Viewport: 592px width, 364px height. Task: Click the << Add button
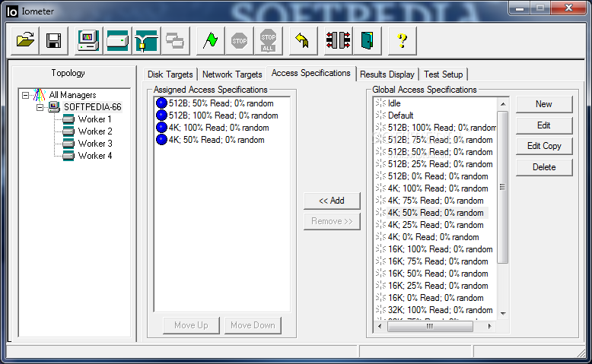(332, 201)
